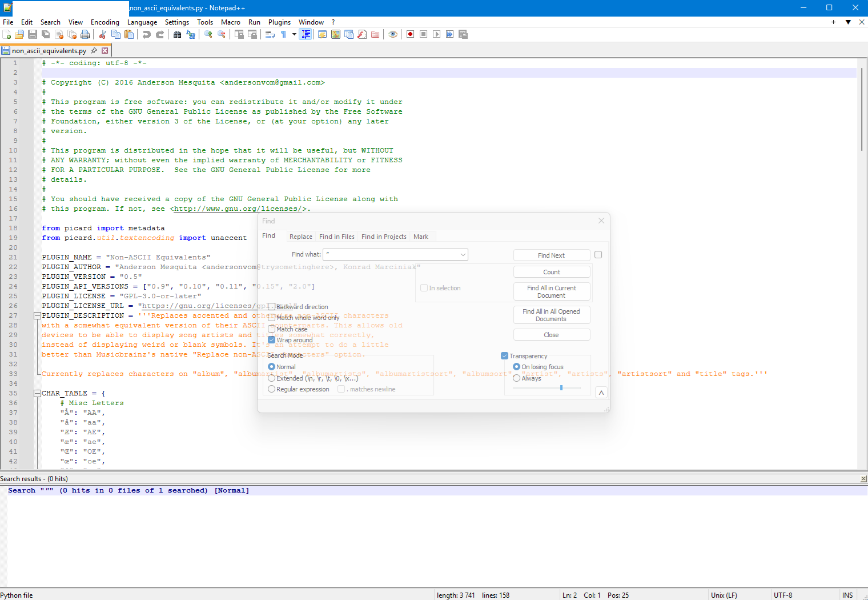
Task: Open Find via binoculars toolbar icon
Action: [x=177, y=34]
